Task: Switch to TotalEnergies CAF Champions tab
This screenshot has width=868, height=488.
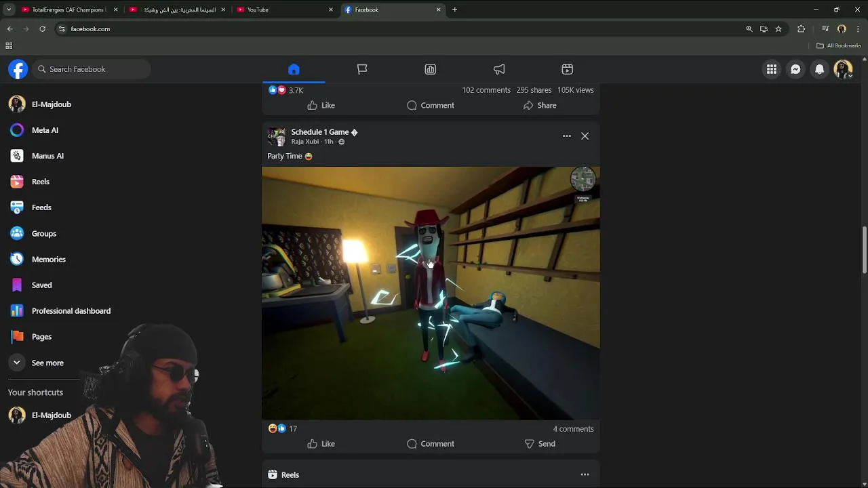Action: pyautogui.click(x=68, y=9)
